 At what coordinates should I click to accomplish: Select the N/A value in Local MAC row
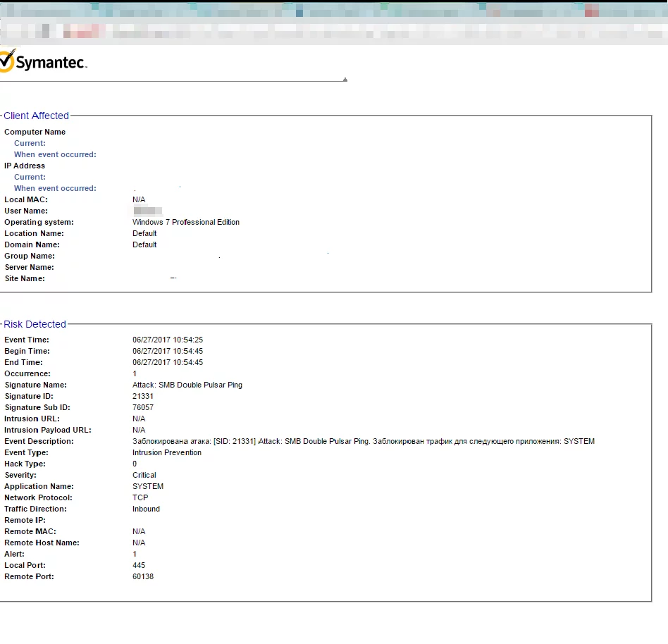pyautogui.click(x=139, y=199)
